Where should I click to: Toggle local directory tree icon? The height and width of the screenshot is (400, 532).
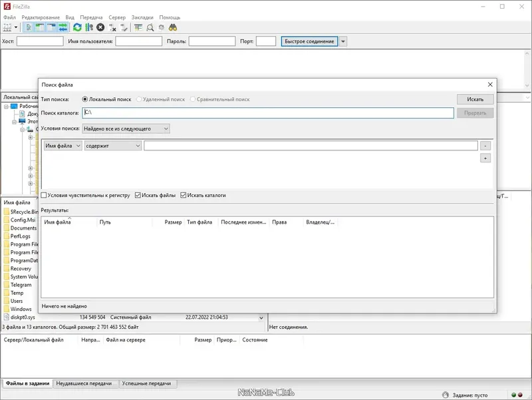(40, 27)
